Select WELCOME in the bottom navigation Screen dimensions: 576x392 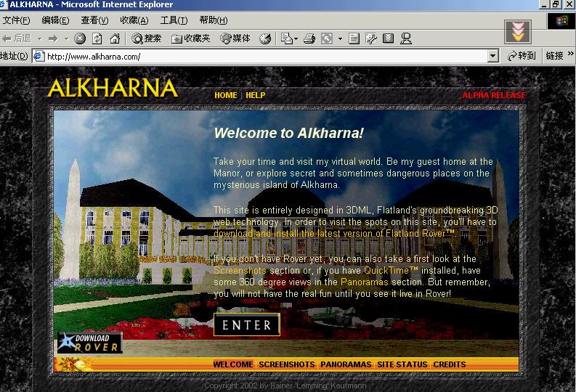pos(233,364)
